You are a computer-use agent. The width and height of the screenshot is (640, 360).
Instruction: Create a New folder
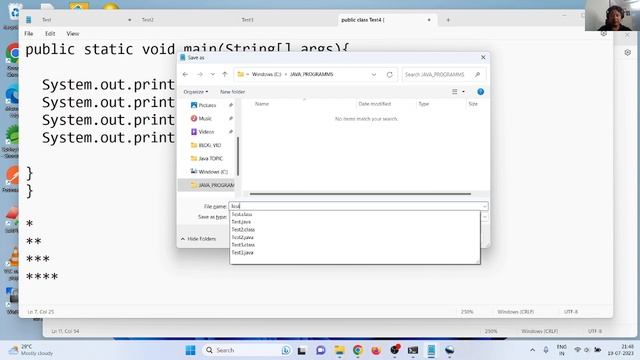pos(232,92)
